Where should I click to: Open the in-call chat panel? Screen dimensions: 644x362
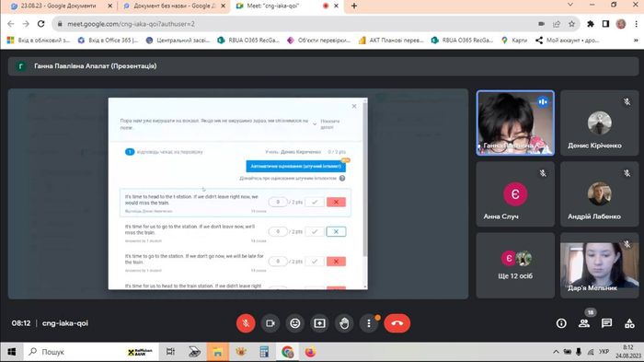pos(606,323)
